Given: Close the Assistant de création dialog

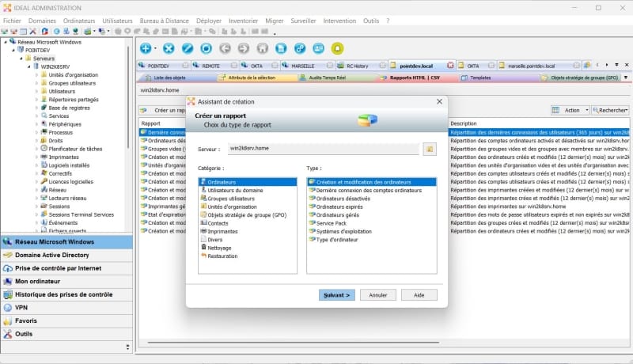Looking at the screenshot, I should point(439,102).
